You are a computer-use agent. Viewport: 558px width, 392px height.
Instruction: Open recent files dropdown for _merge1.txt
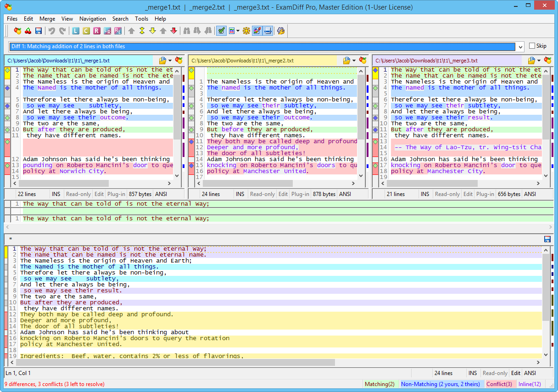[x=170, y=61]
